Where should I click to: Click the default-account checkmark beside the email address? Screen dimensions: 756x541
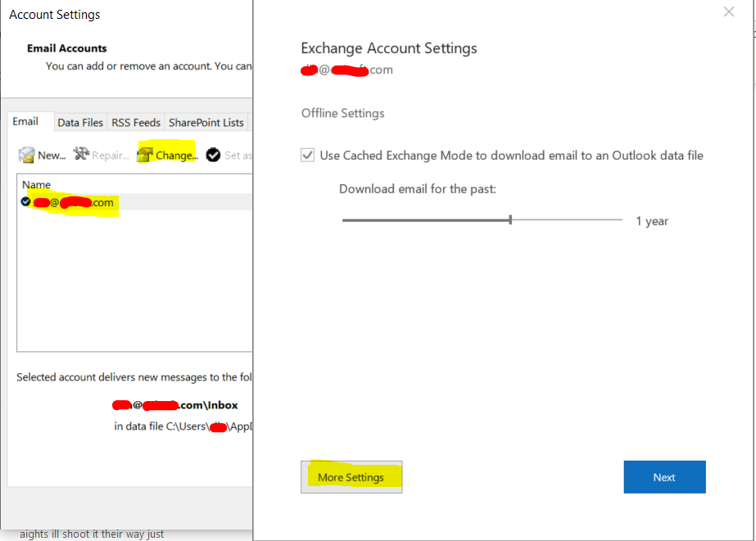(x=25, y=201)
